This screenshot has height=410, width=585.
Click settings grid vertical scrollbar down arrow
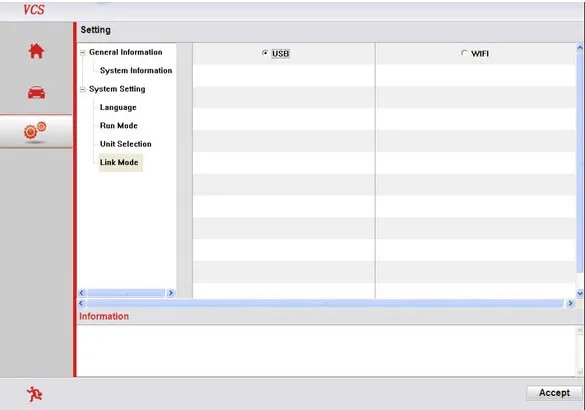[580, 293]
